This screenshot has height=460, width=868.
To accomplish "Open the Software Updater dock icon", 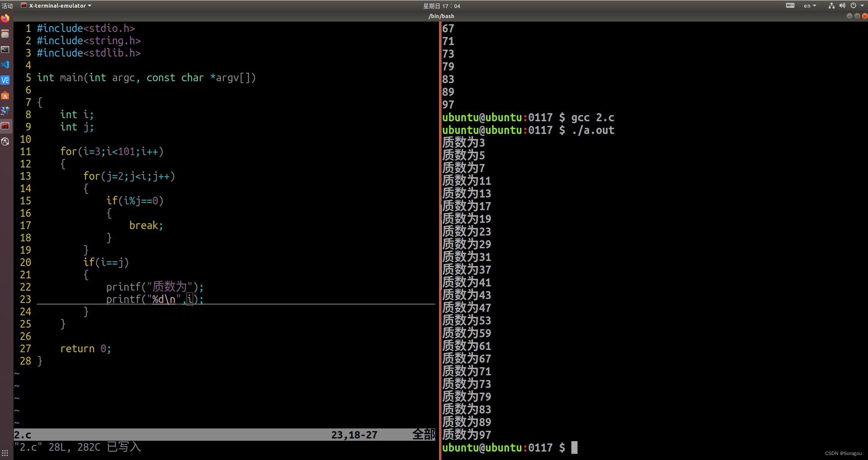I will coord(5,142).
